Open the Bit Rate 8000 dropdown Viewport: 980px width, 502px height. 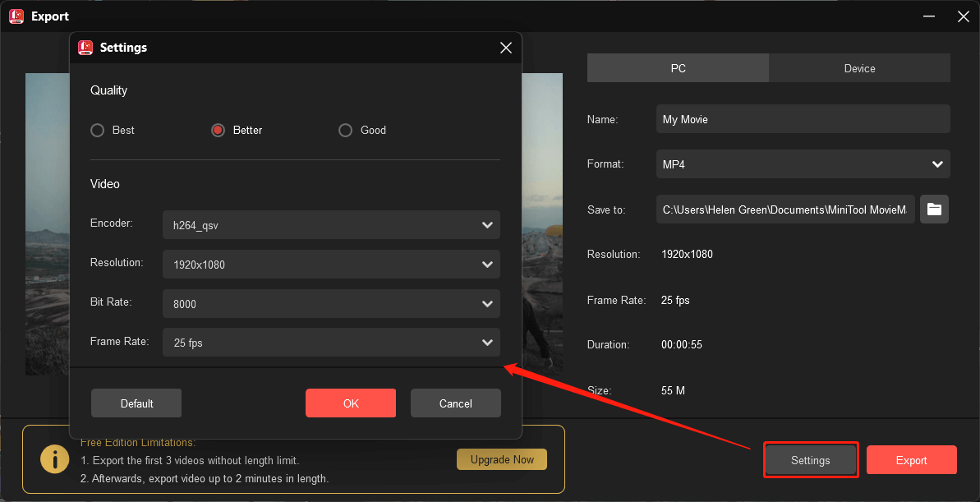pyautogui.click(x=331, y=304)
